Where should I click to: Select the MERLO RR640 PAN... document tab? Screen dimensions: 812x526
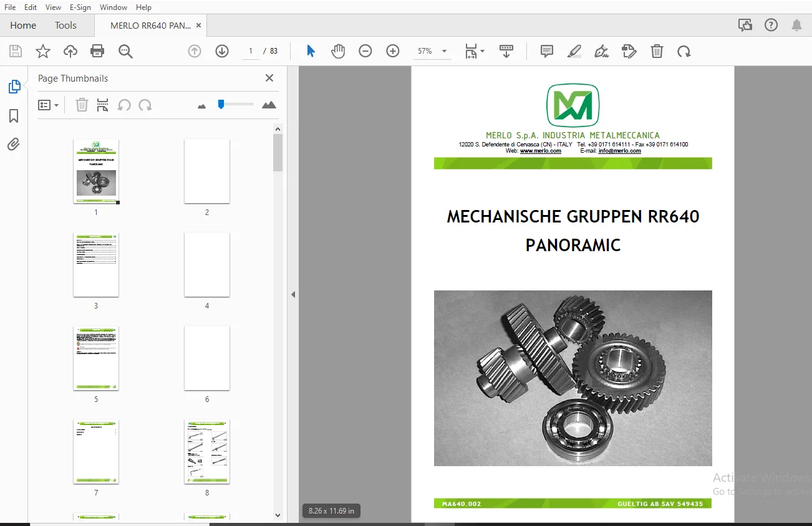tap(150, 26)
